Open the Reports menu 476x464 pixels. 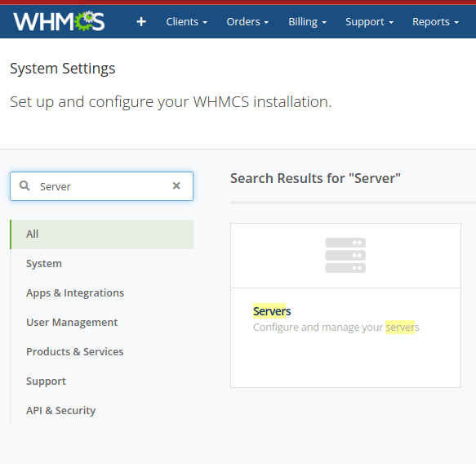(x=435, y=21)
